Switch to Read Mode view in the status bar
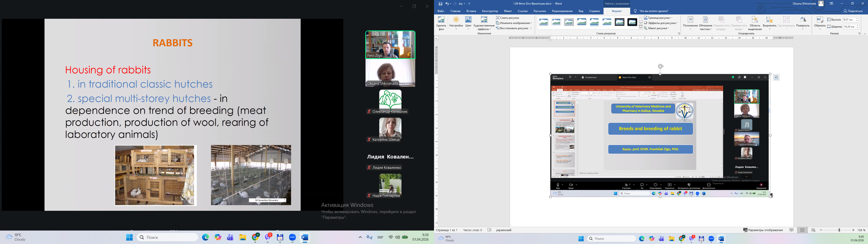This screenshot has height=244, width=868. tap(792, 230)
